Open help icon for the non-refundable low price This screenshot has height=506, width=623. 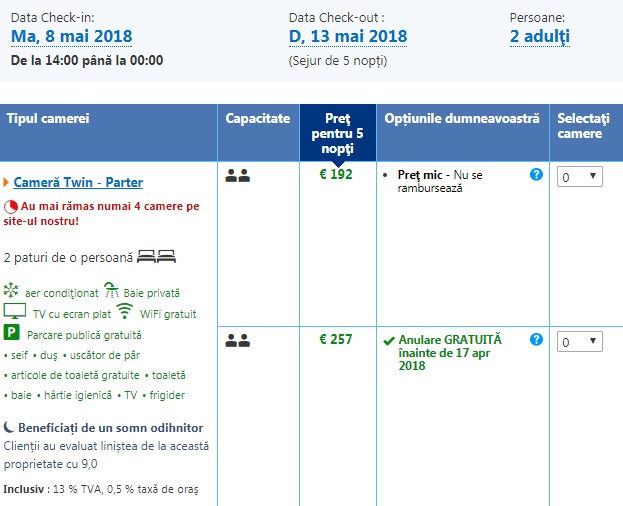[x=537, y=174]
